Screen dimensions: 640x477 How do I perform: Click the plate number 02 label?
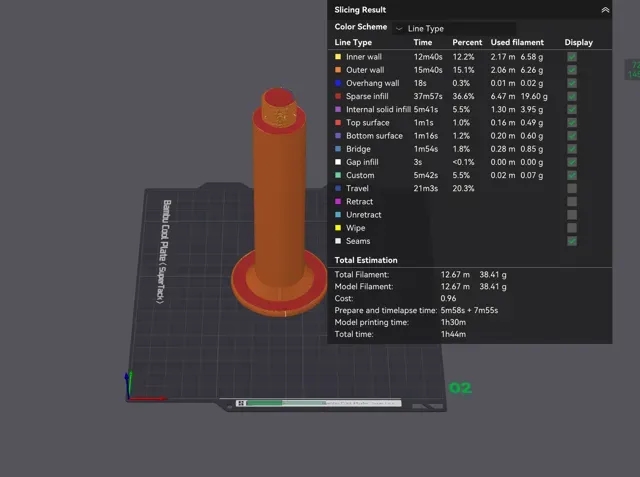[x=460, y=388]
